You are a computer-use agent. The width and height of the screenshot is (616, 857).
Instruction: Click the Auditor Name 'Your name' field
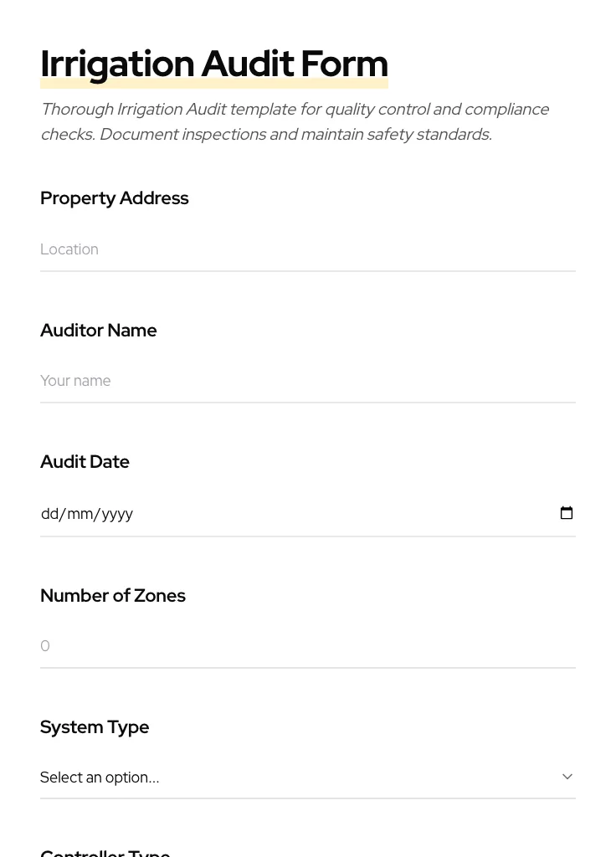click(307, 381)
